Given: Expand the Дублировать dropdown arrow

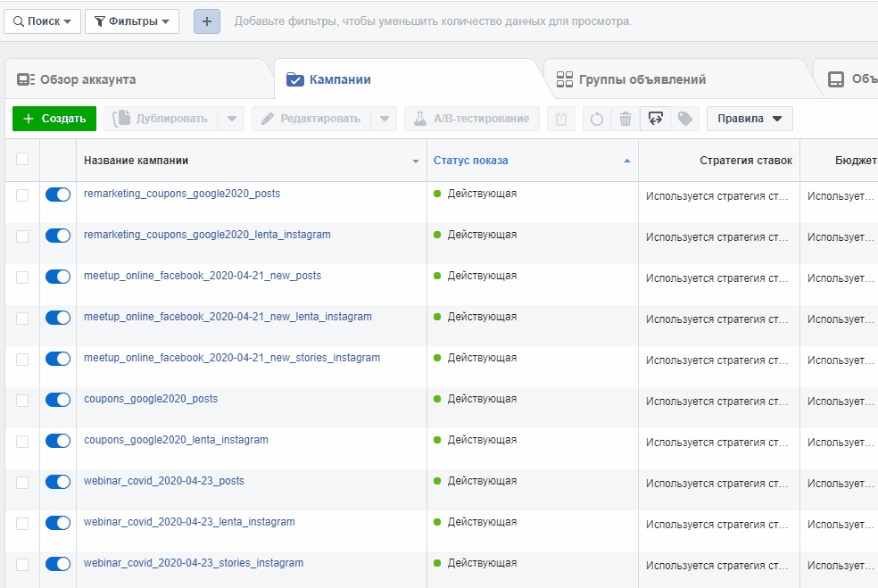Looking at the screenshot, I should [231, 118].
